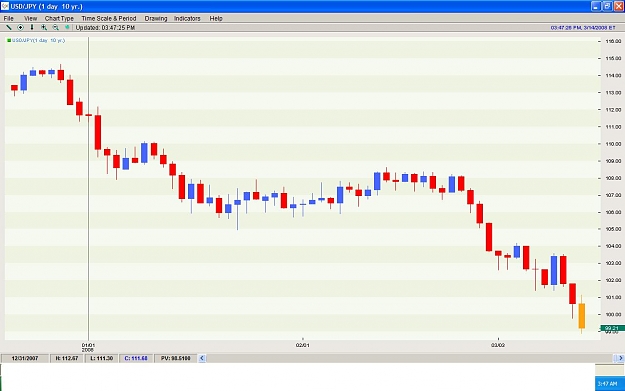This screenshot has height=391, width=625.
Task: Click the down arrow toolbar icon
Action: (x=32, y=28)
